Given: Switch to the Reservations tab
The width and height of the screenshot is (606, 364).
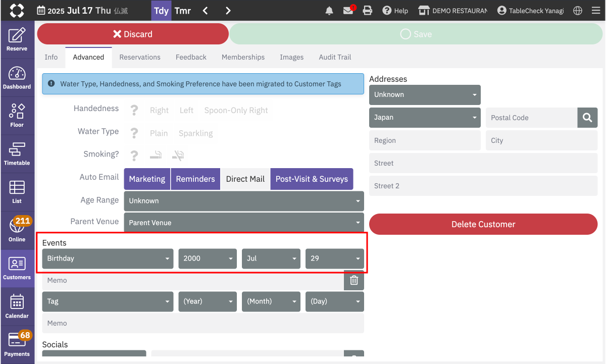Looking at the screenshot, I should 140,57.
